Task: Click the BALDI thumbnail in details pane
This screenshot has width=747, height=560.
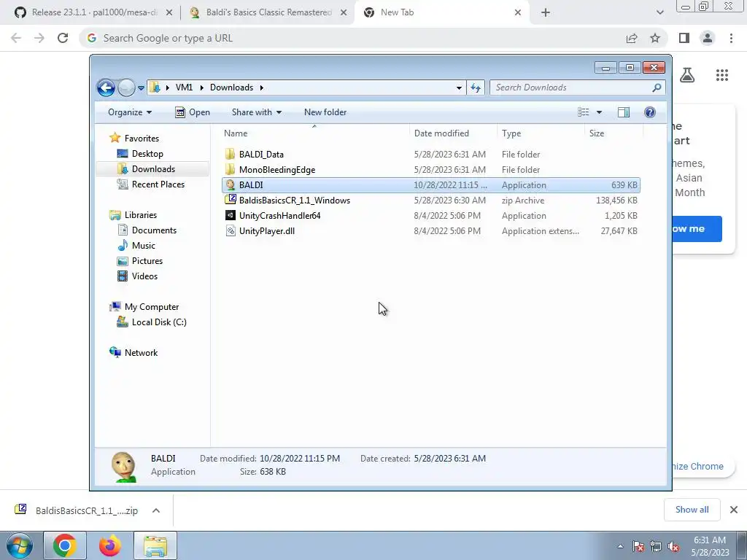Action: click(124, 467)
